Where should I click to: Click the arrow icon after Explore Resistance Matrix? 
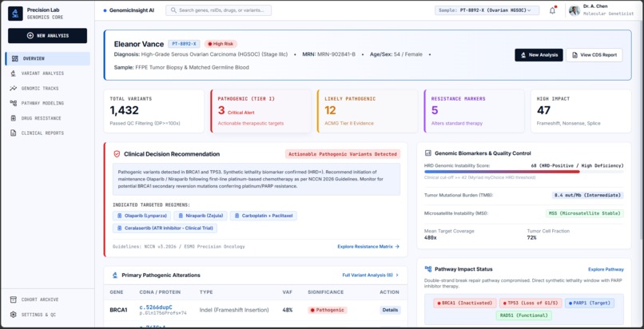[397, 247]
